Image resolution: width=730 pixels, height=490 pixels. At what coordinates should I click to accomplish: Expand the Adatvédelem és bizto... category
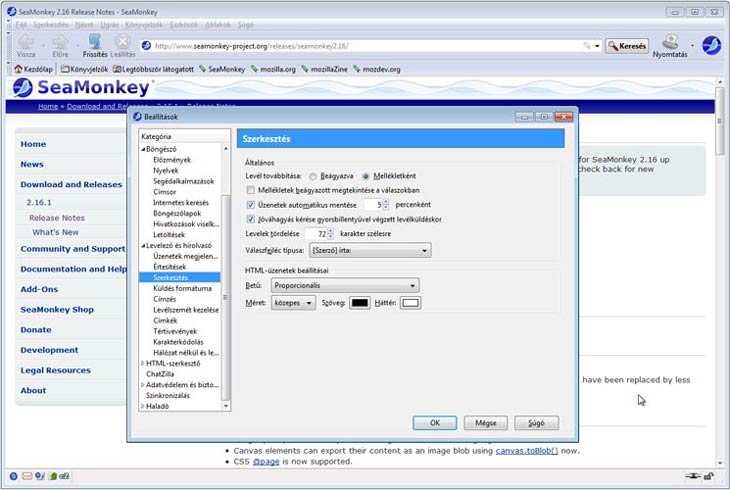click(143, 385)
